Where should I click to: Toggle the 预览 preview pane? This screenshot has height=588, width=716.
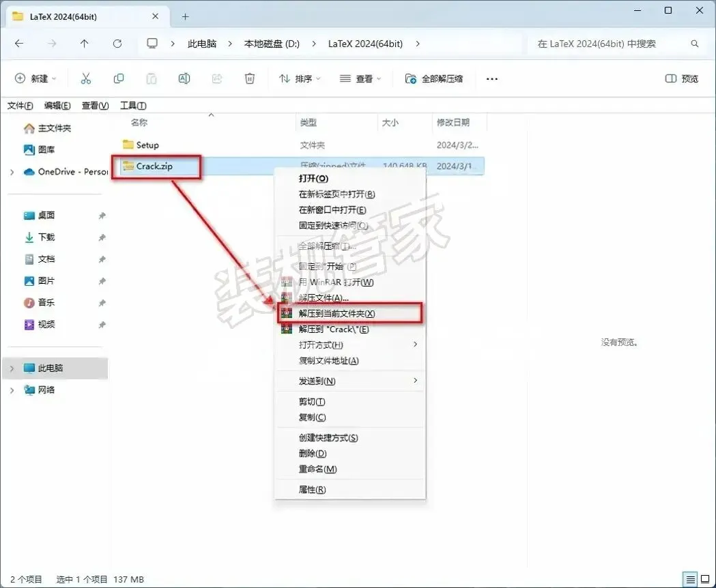tap(681, 78)
